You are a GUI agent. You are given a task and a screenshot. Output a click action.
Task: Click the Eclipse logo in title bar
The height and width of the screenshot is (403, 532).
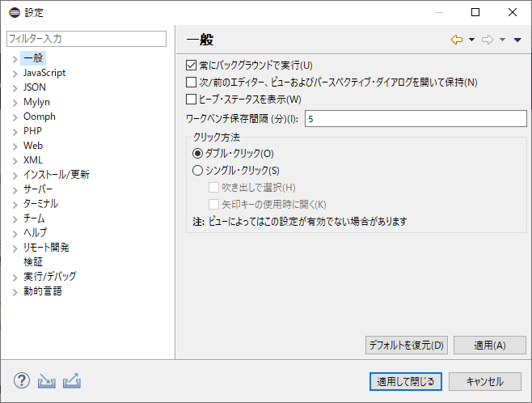pos(15,13)
